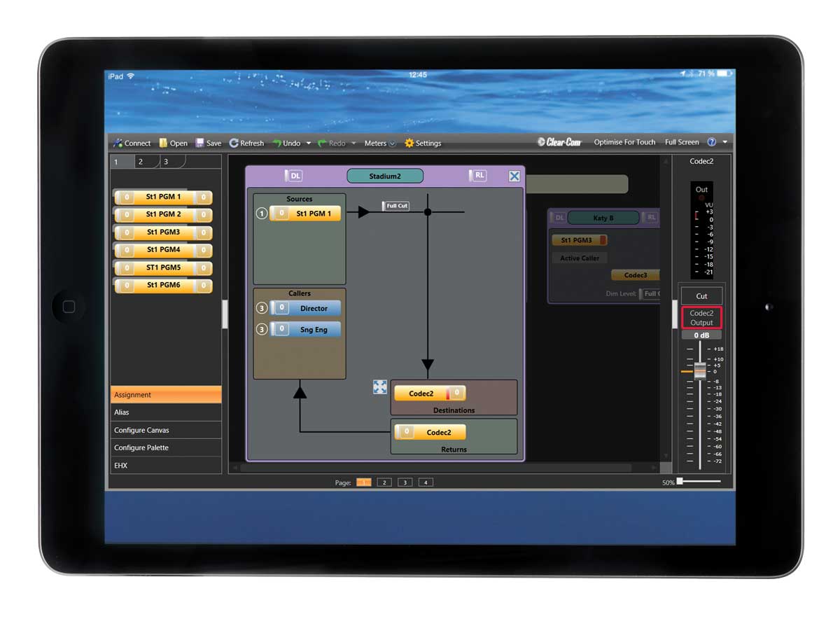Screen dimensions: 840x626
Task: Refresh the view with the Refresh icon
Action: click(234, 143)
